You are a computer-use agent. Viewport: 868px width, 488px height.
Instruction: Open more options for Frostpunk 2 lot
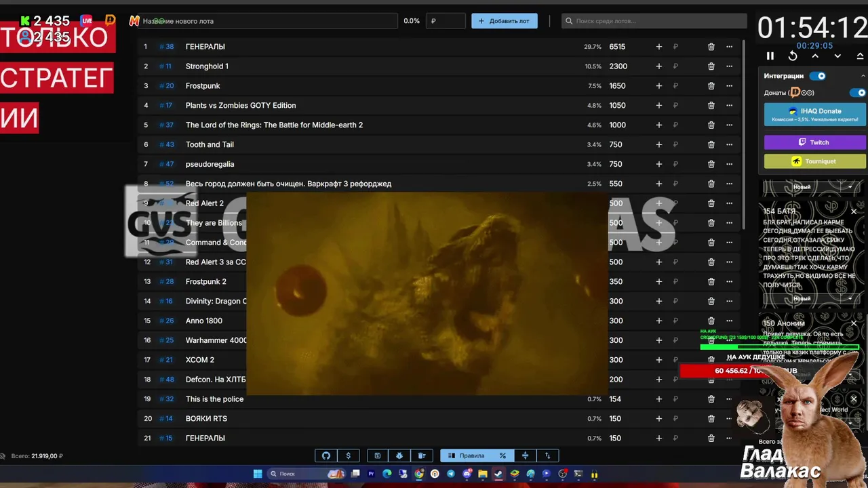point(729,281)
